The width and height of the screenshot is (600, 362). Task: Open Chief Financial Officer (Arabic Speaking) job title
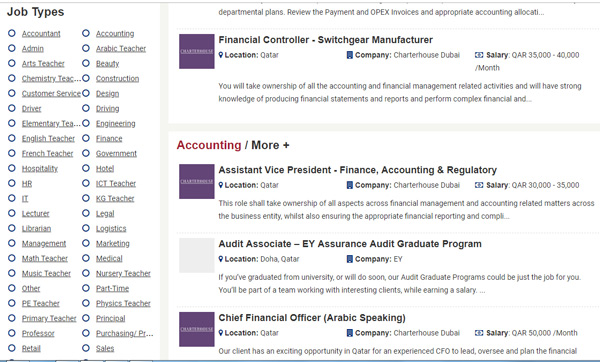[312, 318]
